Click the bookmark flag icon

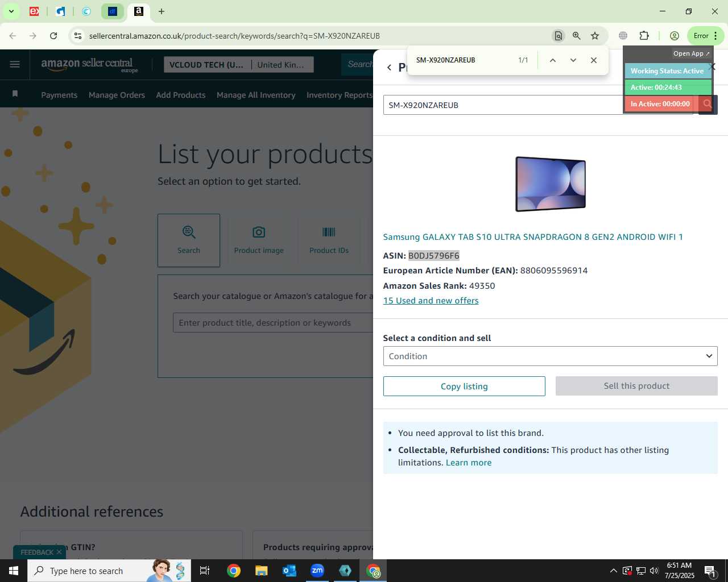(x=15, y=94)
